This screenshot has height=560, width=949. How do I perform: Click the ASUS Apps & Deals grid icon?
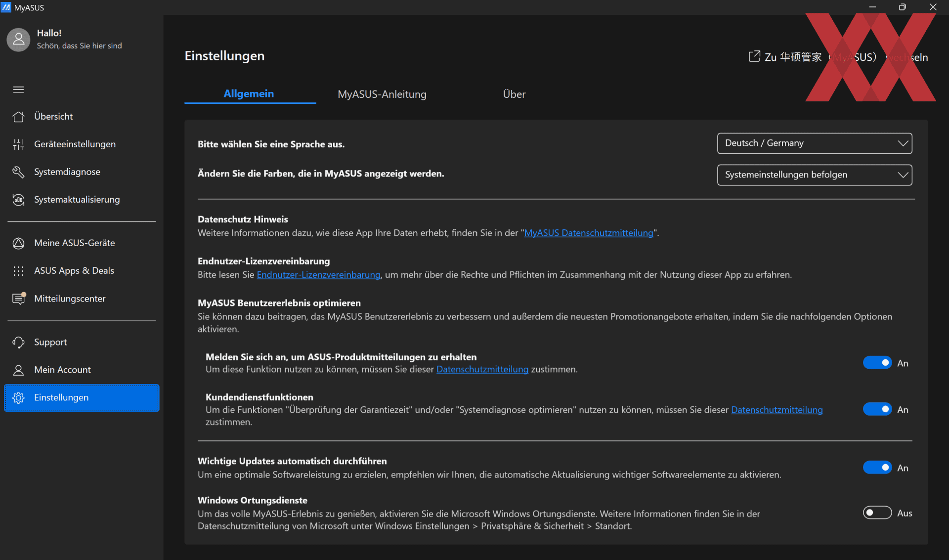18,271
